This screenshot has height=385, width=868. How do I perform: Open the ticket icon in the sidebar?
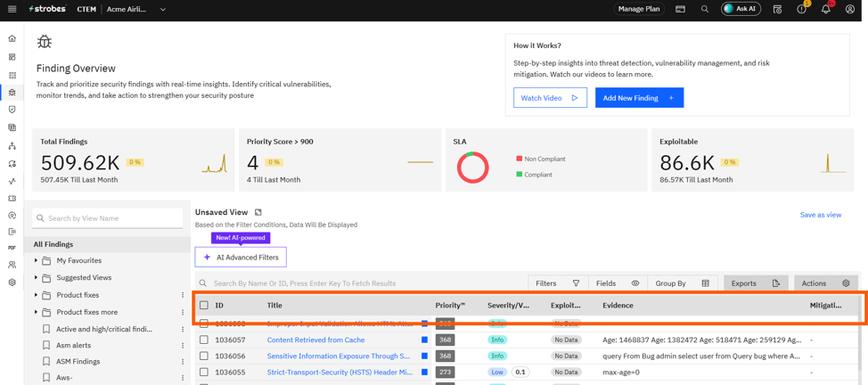[x=12, y=199]
